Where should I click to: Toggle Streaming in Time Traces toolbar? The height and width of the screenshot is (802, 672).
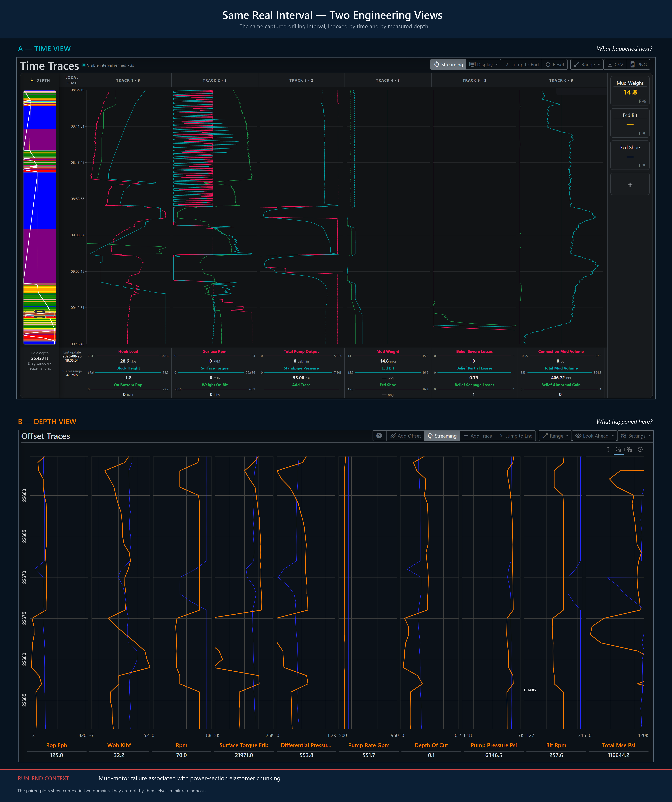click(448, 65)
